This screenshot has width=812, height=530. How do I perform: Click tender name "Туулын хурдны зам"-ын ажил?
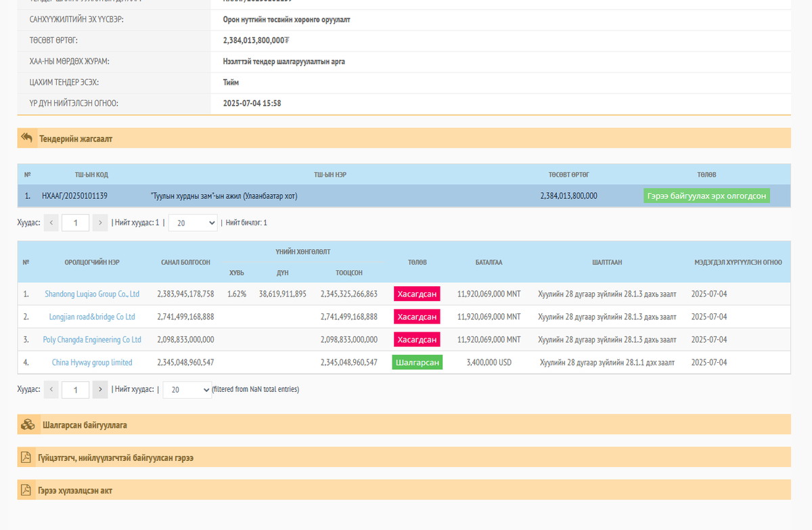224,196
